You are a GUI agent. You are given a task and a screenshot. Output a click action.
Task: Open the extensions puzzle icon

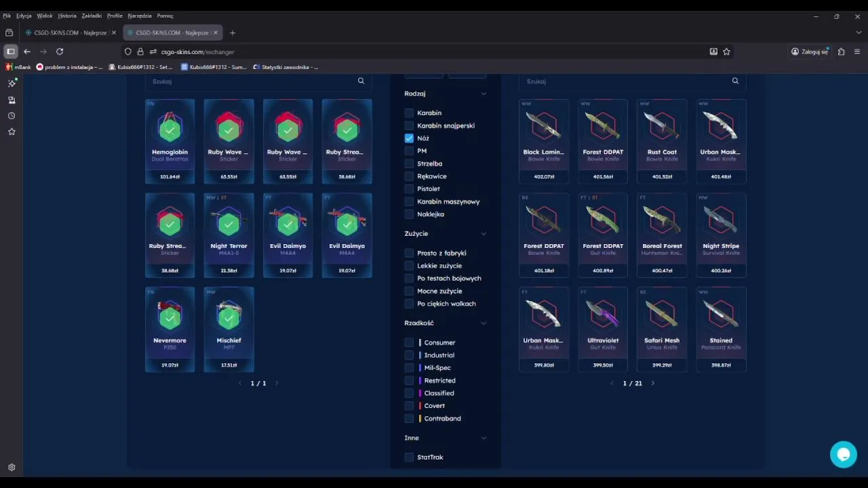point(841,52)
